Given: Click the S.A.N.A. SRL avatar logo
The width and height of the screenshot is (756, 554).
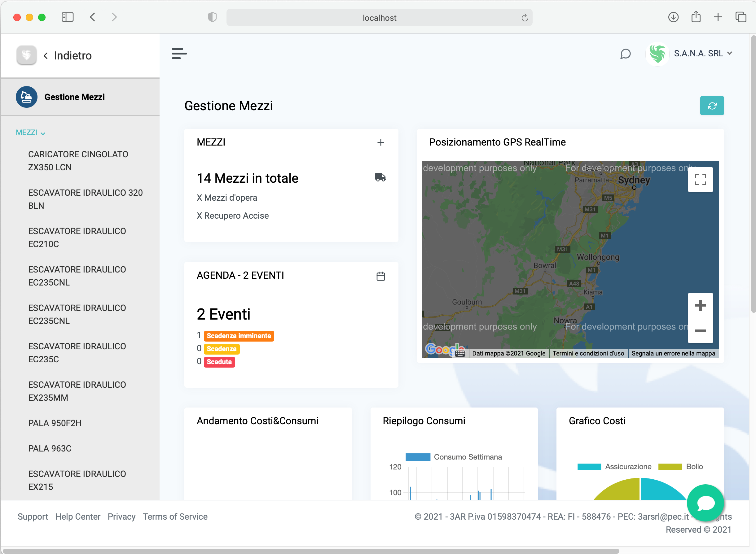Looking at the screenshot, I should (657, 54).
